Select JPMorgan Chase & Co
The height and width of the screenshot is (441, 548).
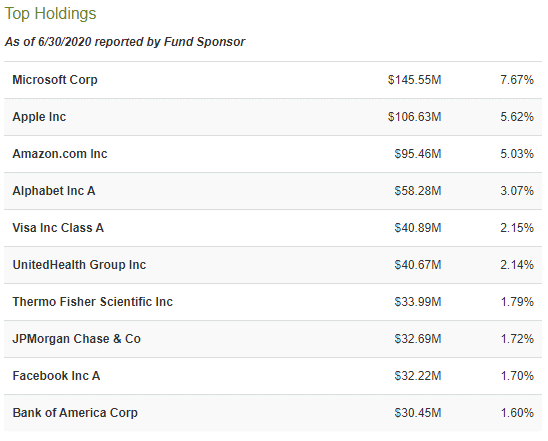(x=77, y=339)
